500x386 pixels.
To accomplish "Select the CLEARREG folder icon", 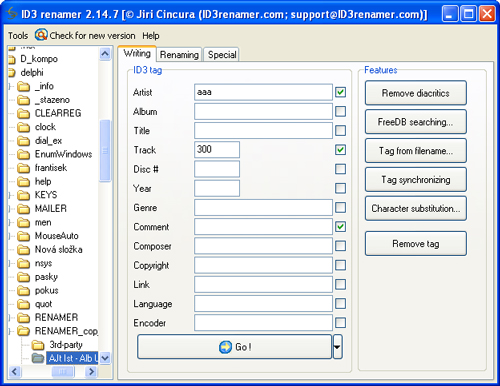I will 23,113.
